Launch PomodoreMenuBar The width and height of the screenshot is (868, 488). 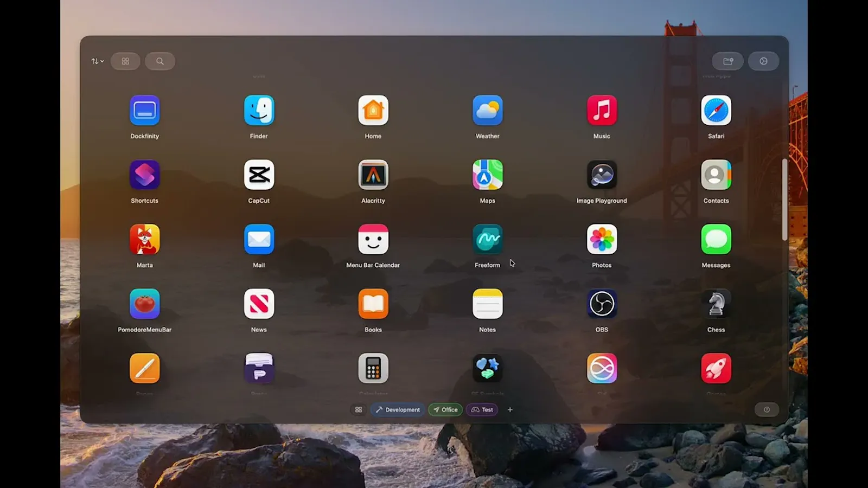pyautogui.click(x=145, y=304)
